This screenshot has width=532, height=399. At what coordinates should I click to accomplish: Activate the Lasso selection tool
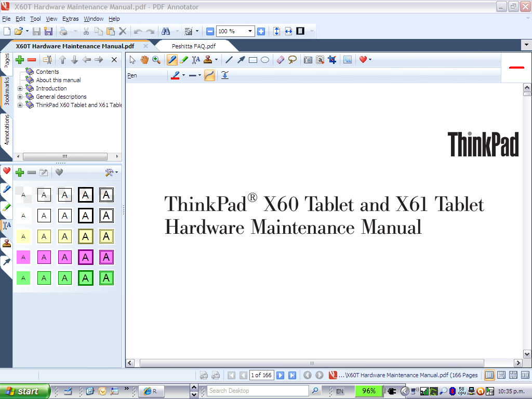[292, 60]
